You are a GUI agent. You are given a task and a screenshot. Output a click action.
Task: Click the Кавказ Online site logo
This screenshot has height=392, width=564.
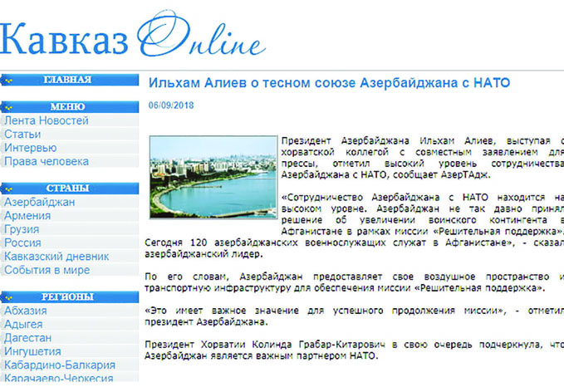tap(132, 35)
